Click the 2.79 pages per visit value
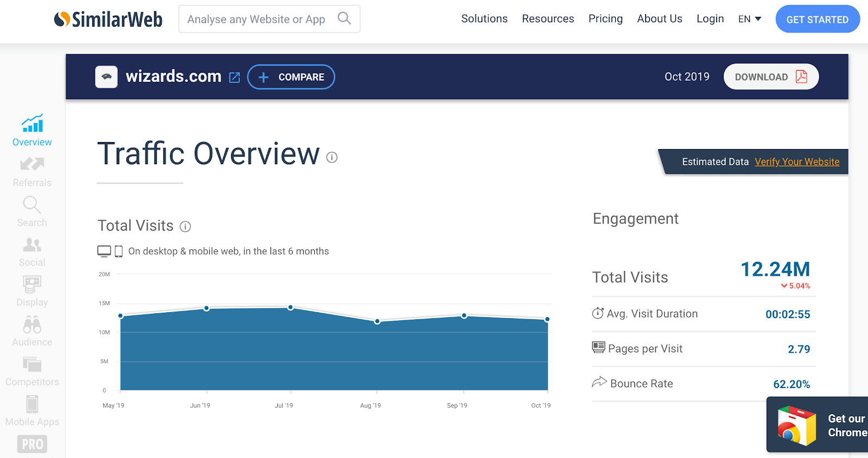 [x=799, y=349]
